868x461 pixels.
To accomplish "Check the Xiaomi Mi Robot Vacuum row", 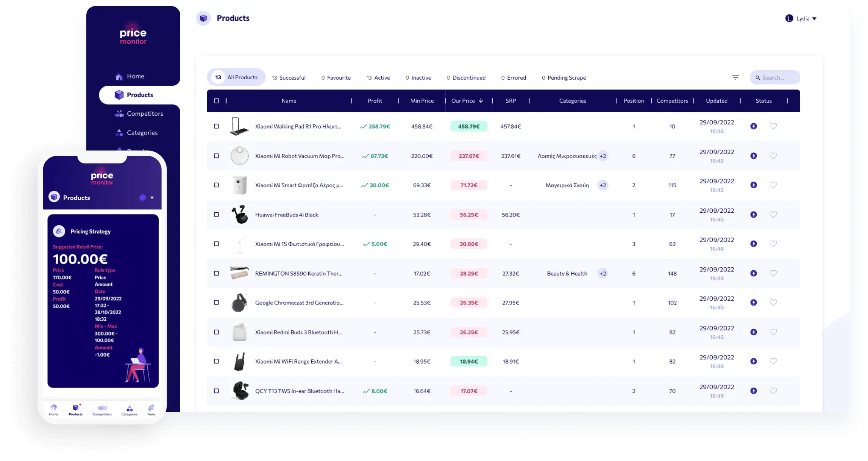I will (216, 156).
